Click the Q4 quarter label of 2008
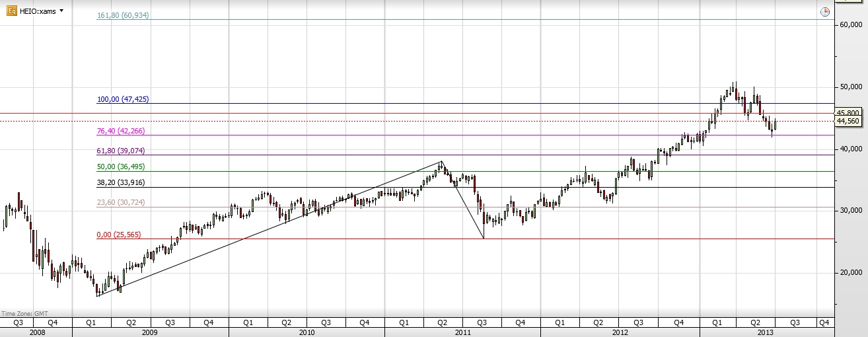 (x=54, y=322)
